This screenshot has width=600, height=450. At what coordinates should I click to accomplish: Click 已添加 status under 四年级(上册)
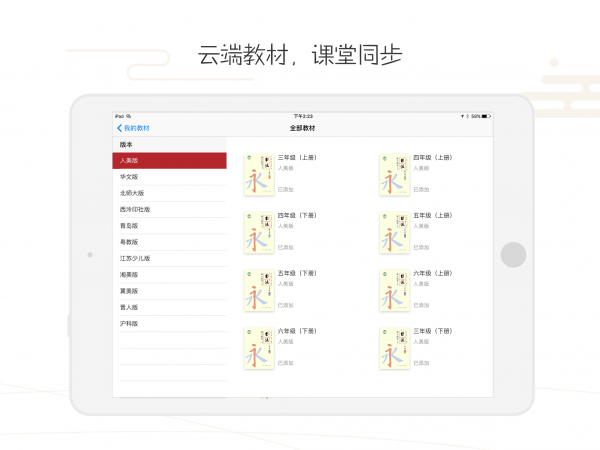[421, 190]
